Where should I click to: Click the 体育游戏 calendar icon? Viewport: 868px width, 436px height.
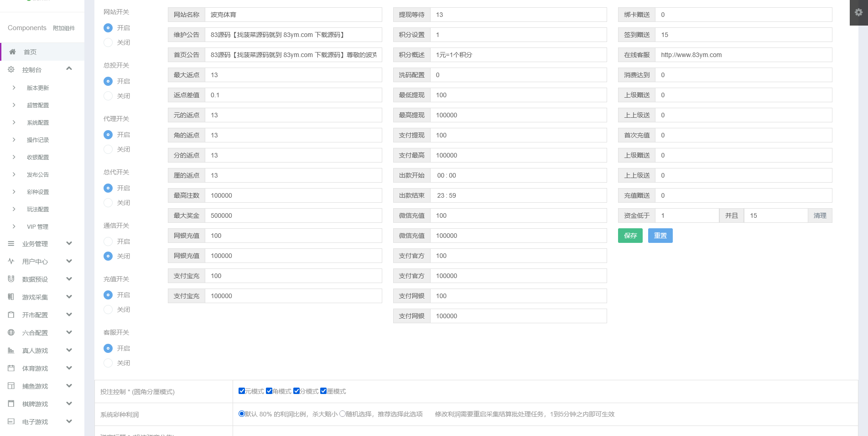pos(11,368)
